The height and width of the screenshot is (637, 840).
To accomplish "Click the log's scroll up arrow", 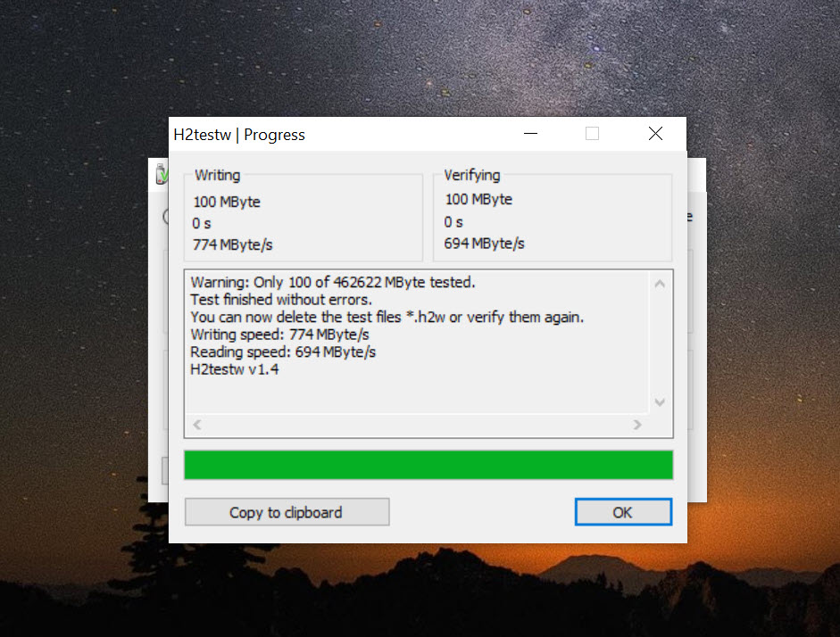I will (660, 285).
